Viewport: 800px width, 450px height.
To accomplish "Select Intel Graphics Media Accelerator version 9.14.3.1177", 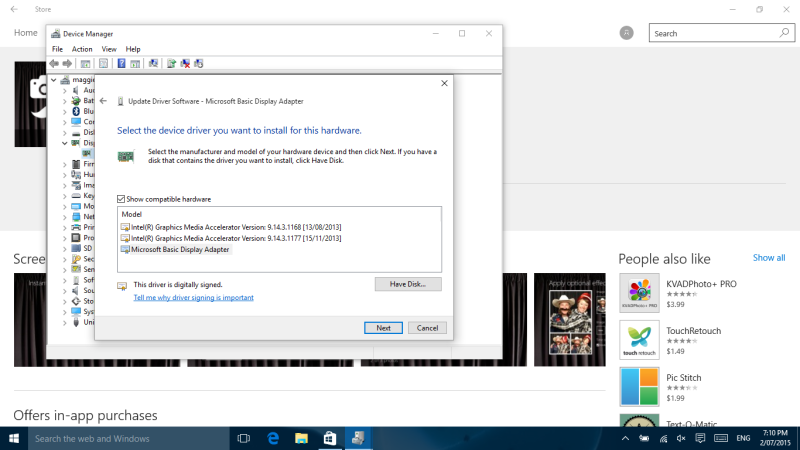I will pyautogui.click(x=231, y=238).
